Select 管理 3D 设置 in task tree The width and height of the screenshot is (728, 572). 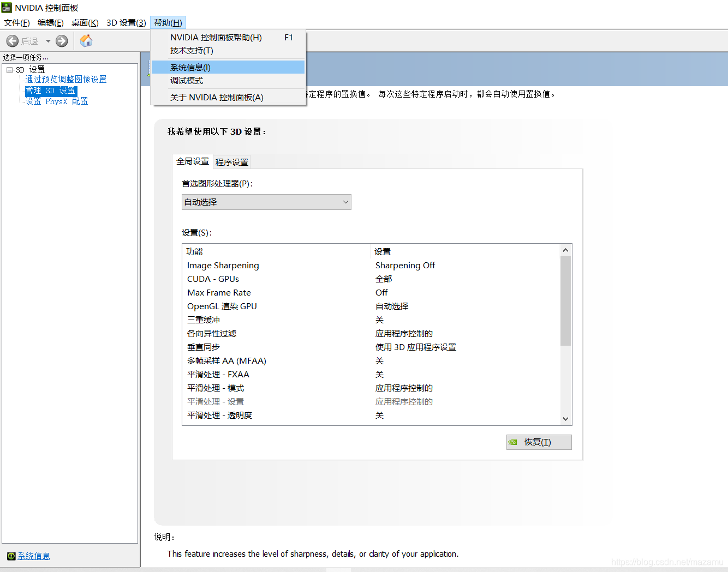point(51,91)
